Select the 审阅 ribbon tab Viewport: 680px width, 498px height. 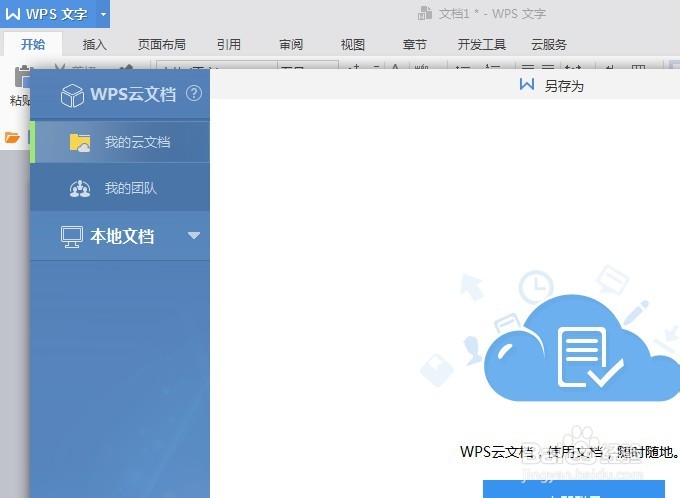click(291, 44)
